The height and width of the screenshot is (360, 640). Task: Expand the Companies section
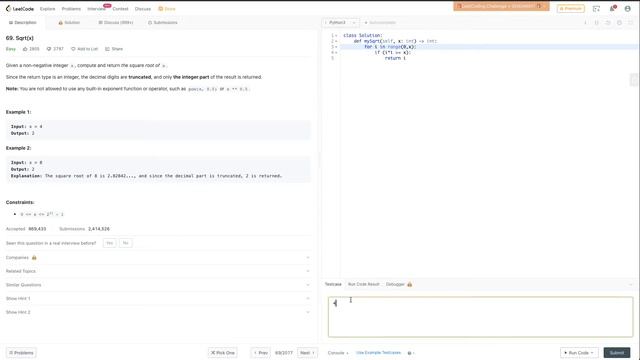pos(158,258)
